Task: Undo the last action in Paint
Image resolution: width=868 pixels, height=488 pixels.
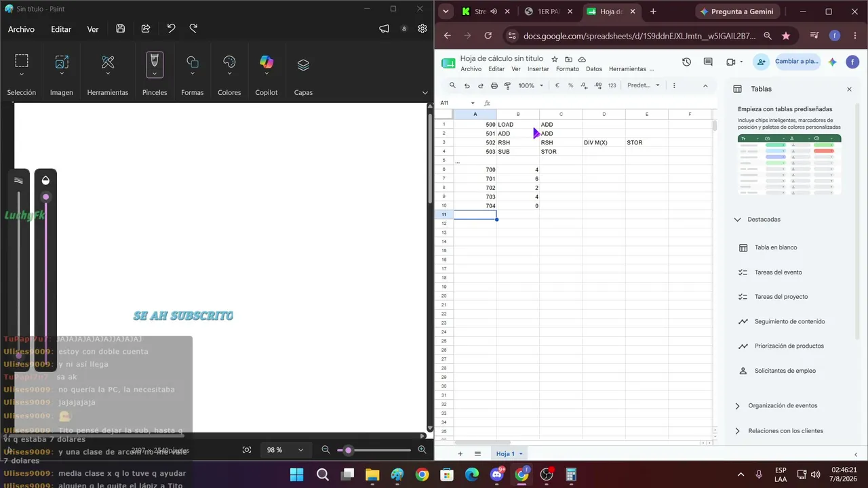Action: [x=171, y=28]
